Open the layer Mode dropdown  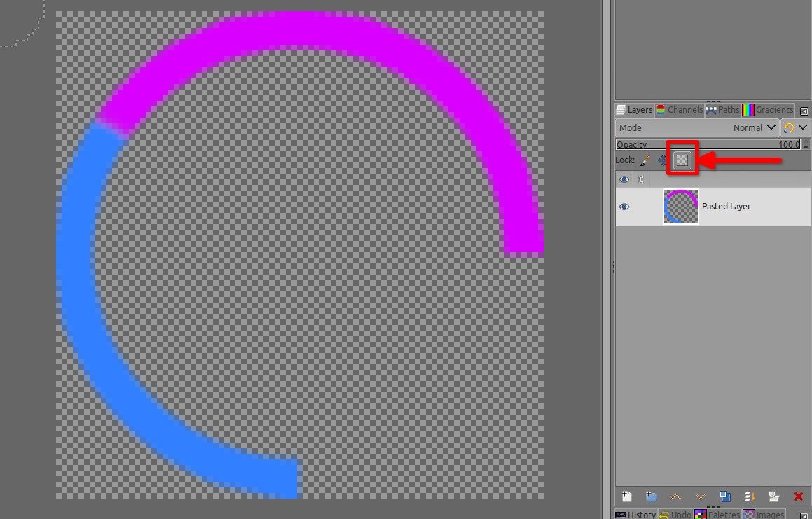click(x=697, y=128)
